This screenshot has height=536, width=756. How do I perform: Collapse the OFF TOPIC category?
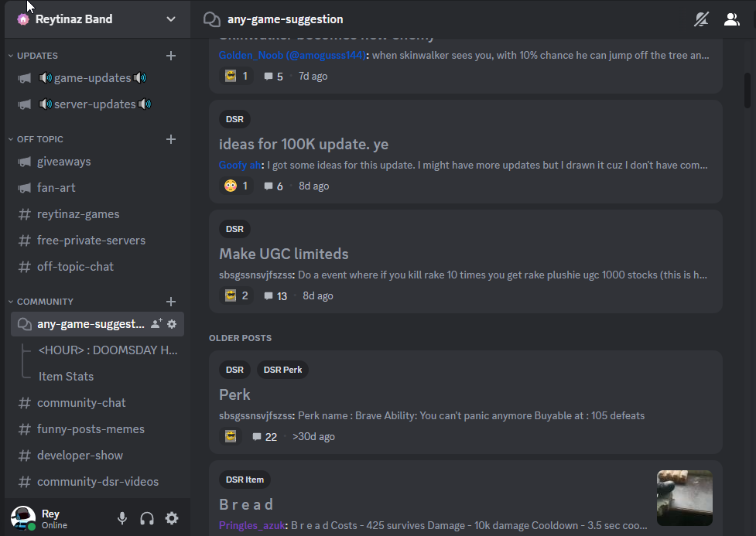tap(40, 139)
